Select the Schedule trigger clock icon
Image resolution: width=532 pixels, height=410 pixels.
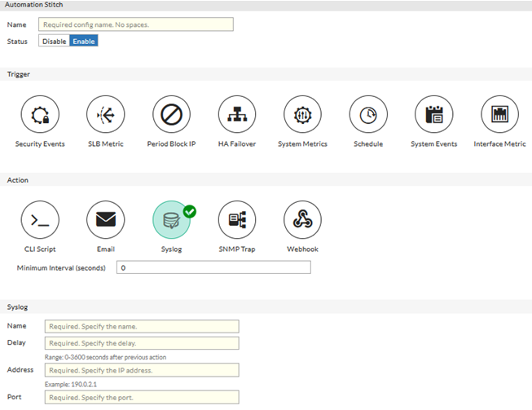pyautogui.click(x=368, y=116)
